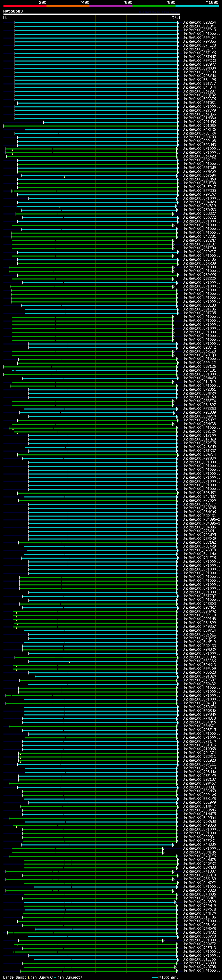The width and height of the screenshot is (222, 980).
Task: Click hit label UniRef100_A7NV50
Action: (x=199, y=171)
